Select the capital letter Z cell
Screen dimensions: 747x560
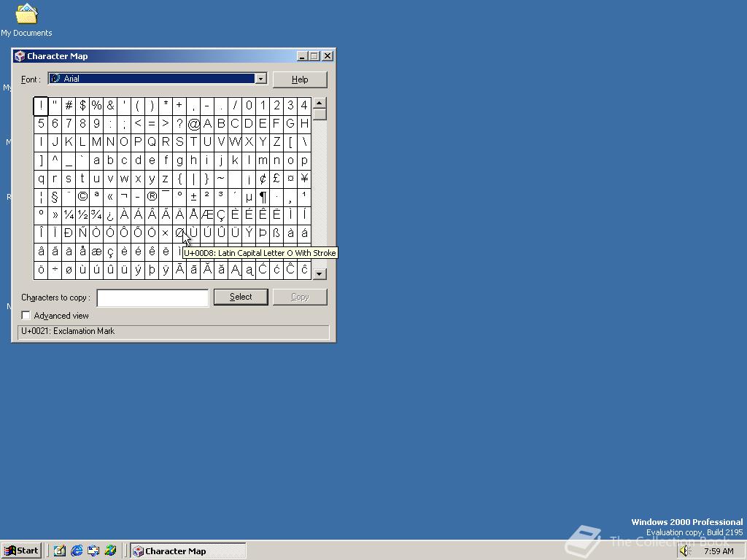tap(276, 142)
